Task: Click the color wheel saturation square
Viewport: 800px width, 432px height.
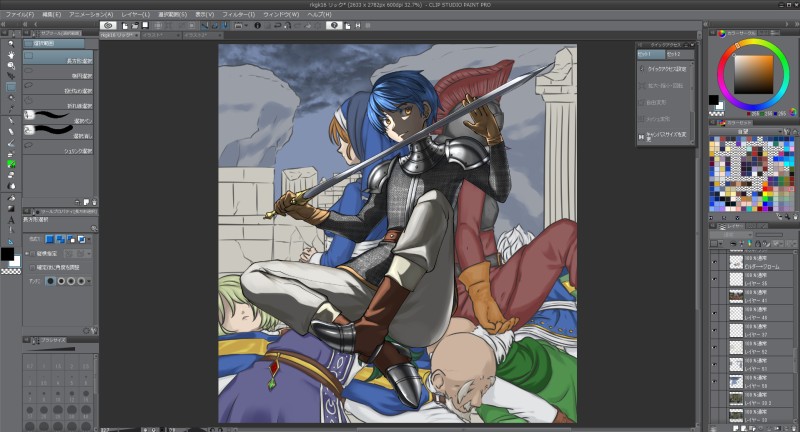Action: [754, 74]
